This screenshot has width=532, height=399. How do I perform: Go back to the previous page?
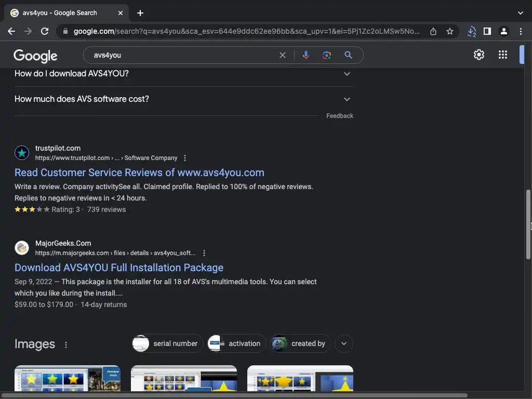(11, 32)
